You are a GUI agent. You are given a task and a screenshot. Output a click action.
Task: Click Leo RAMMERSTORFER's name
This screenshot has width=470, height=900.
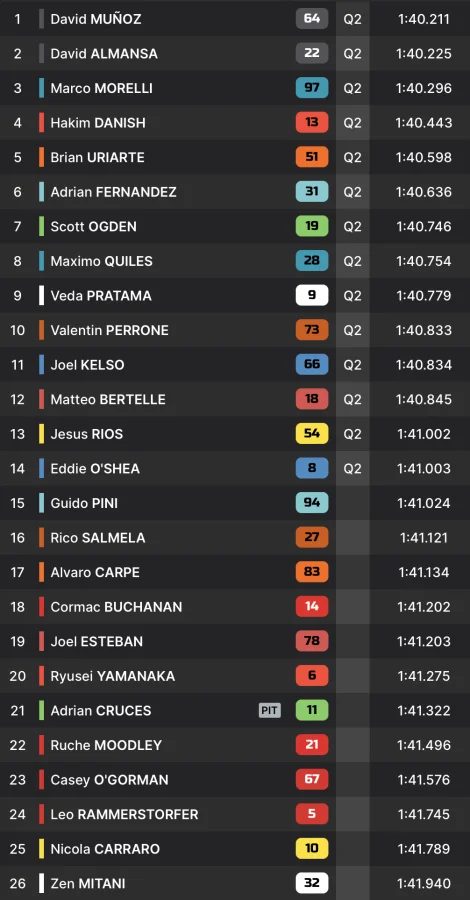(x=125, y=814)
